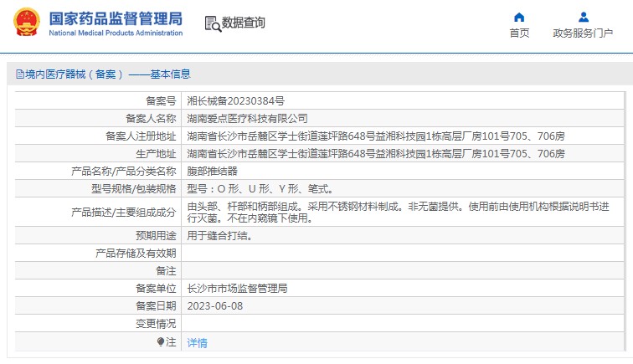Open the 数据查询 search icon

[213, 23]
